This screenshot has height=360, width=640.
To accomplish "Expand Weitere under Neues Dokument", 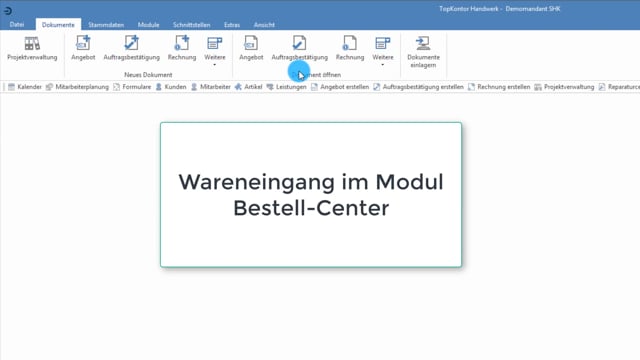I will pos(215,52).
